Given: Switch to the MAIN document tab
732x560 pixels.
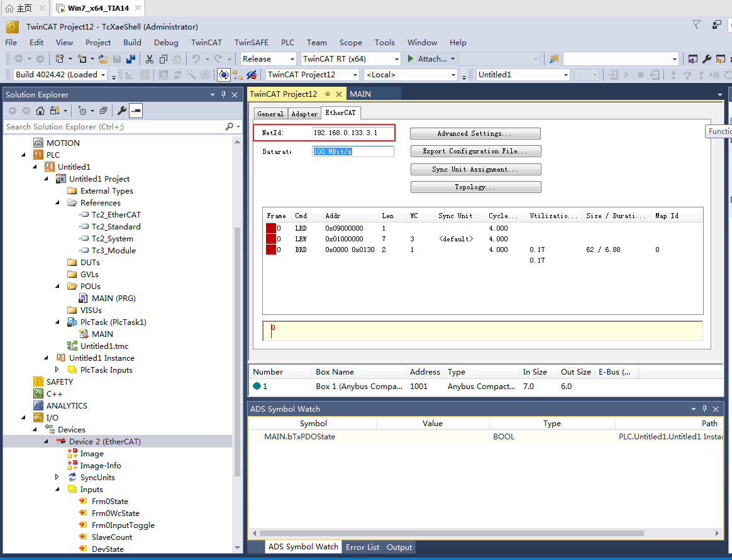Looking at the screenshot, I should point(360,94).
